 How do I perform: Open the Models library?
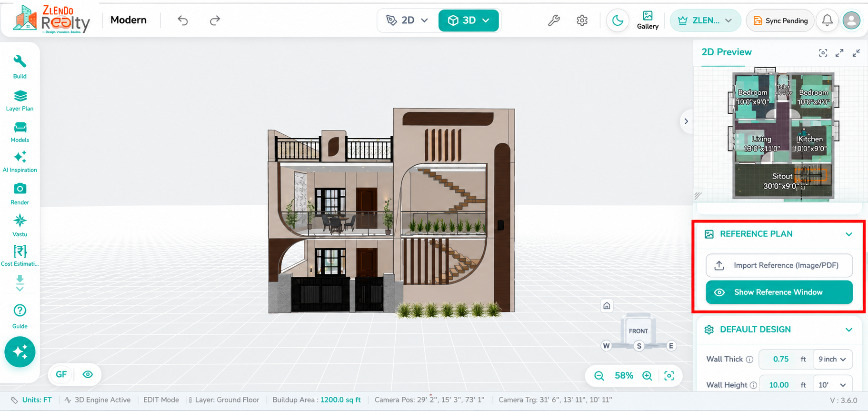(x=20, y=132)
